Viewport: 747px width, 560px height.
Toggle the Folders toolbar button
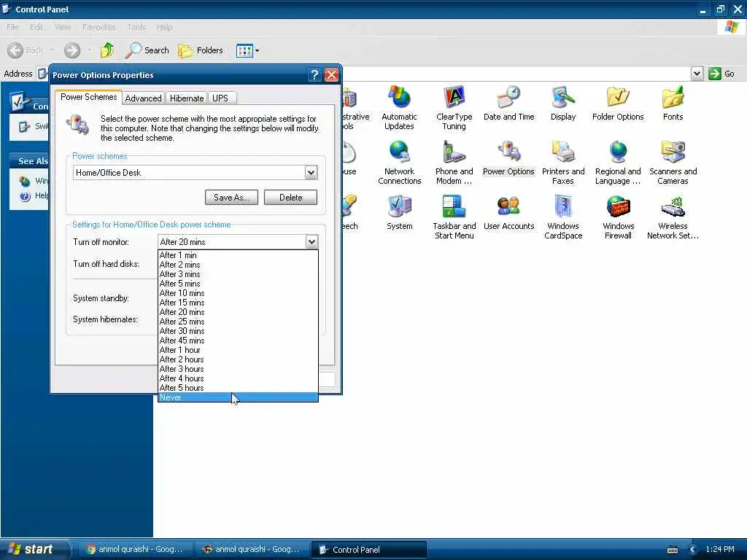[x=201, y=50]
